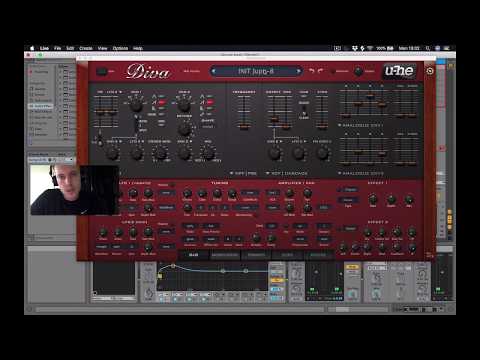Viewport: 480px width, 360px height.
Task: Open the File menu
Action: [x=58, y=48]
